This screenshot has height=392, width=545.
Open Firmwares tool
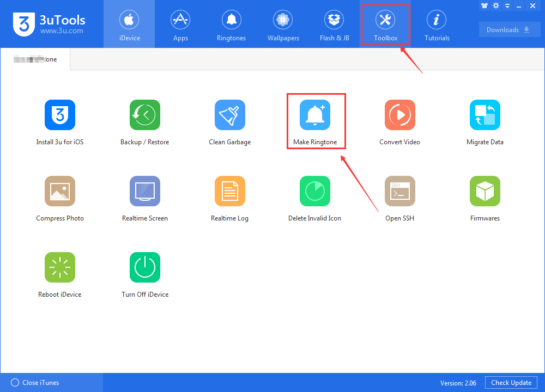pos(485,191)
